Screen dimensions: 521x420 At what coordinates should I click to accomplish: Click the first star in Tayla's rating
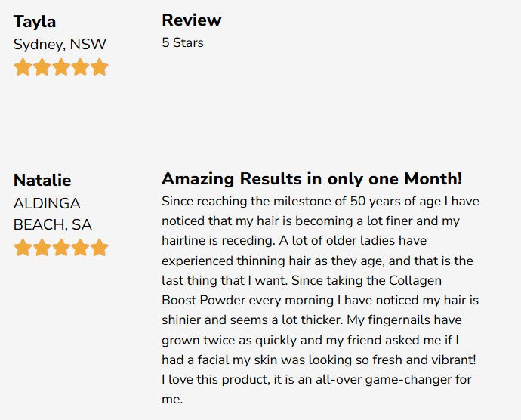pos(23,67)
